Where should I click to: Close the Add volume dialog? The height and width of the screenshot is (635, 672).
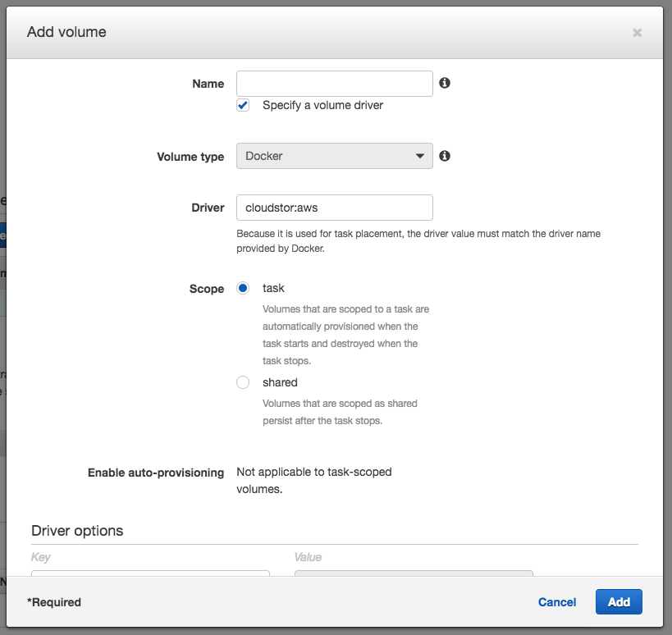[637, 33]
